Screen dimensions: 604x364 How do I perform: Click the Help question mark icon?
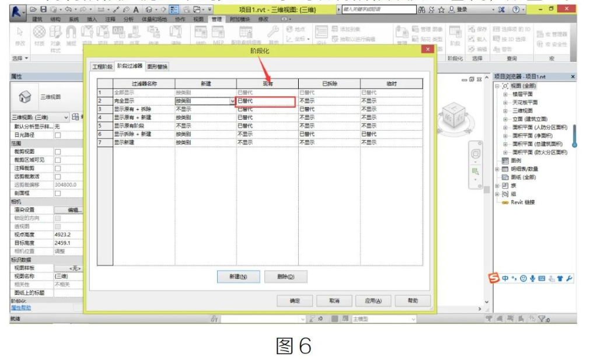(516, 10)
